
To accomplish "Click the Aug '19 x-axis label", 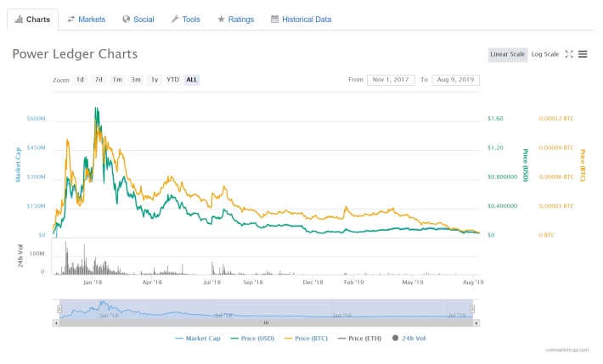I will [473, 283].
